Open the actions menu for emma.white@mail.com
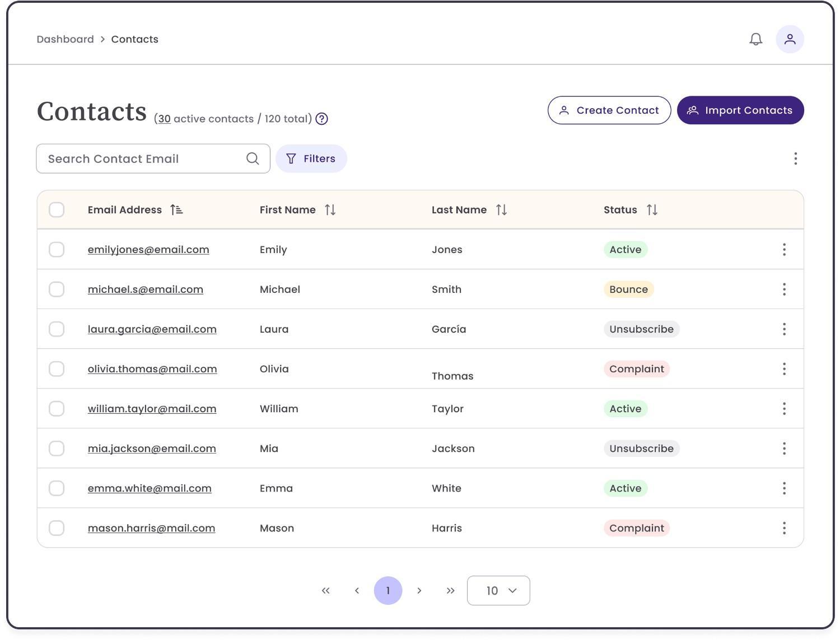This screenshot has width=840, height=640. [x=784, y=488]
